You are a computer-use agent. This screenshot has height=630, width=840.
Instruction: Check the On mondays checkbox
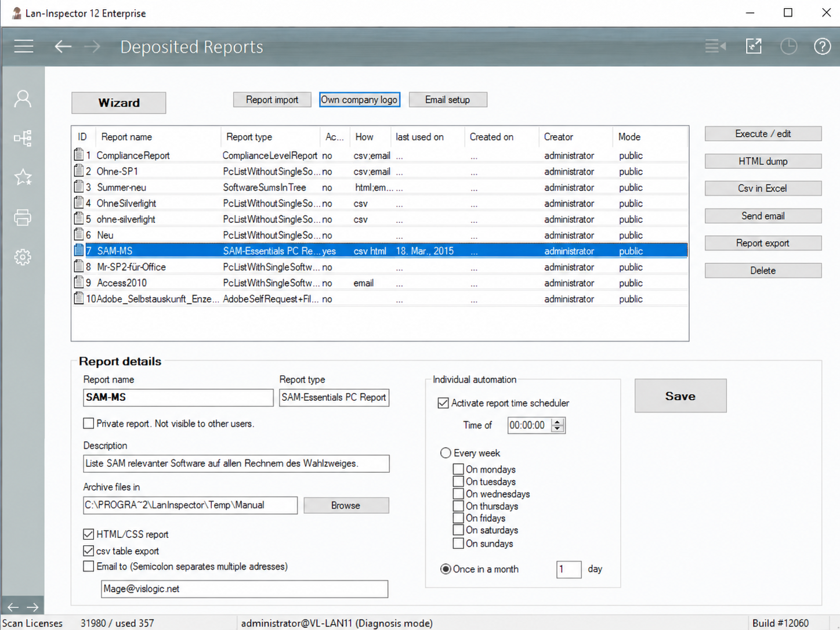point(458,469)
